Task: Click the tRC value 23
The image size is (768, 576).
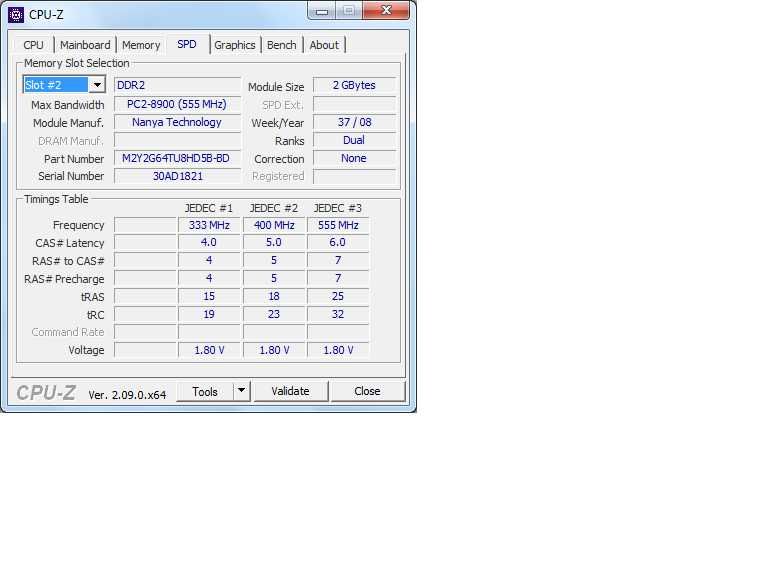Action: (x=274, y=314)
